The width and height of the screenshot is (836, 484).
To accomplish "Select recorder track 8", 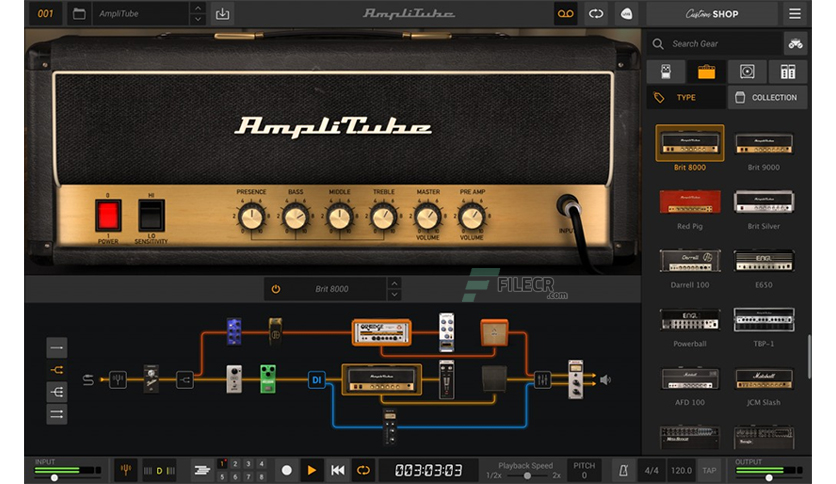I will click(x=261, y=477).
